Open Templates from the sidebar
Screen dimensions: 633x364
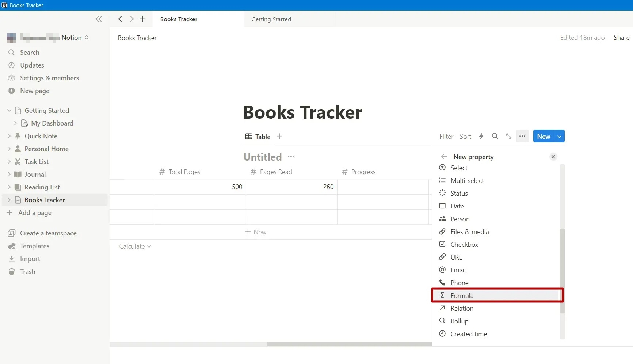(34, 246)
